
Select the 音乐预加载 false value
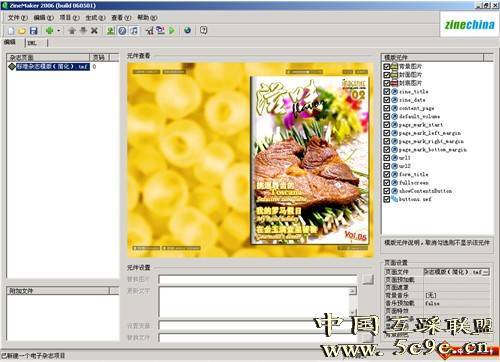point(456,303)
